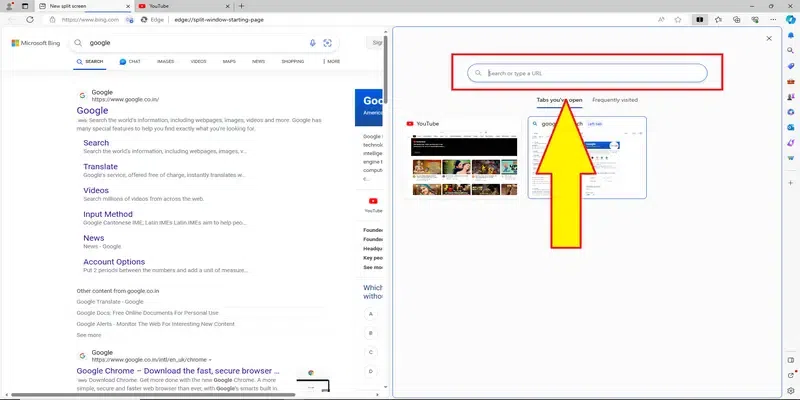Open Browser essentials heart icon
800x400 pixels.
pyautogui.click(x=755, y=19)
